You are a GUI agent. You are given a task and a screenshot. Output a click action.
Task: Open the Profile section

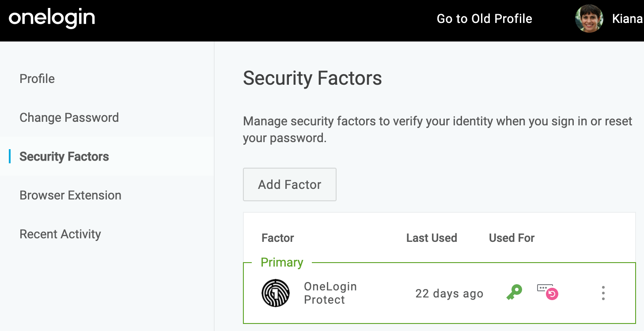pos(37,79)
